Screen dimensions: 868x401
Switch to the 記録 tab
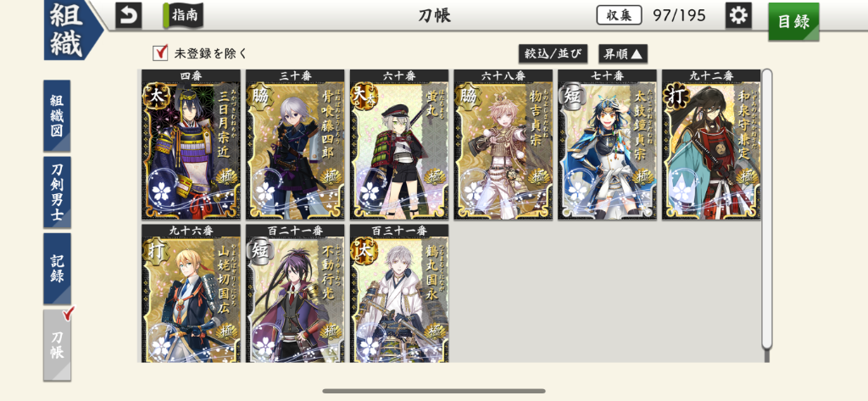[57, 269]
